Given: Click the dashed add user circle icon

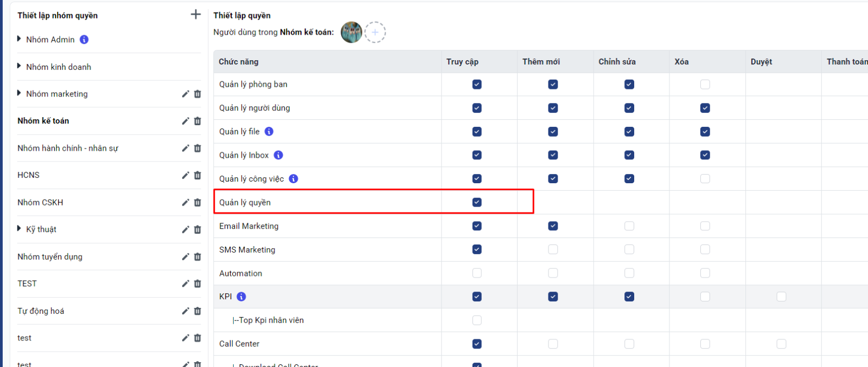Looking at the screenshot, I should click(x=375, y=33).
